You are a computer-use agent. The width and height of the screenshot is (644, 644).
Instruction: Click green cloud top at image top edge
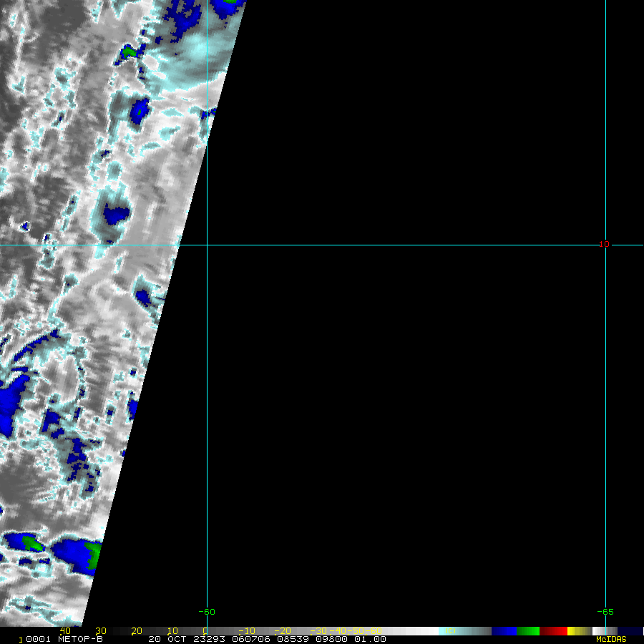tap(228, 3)
